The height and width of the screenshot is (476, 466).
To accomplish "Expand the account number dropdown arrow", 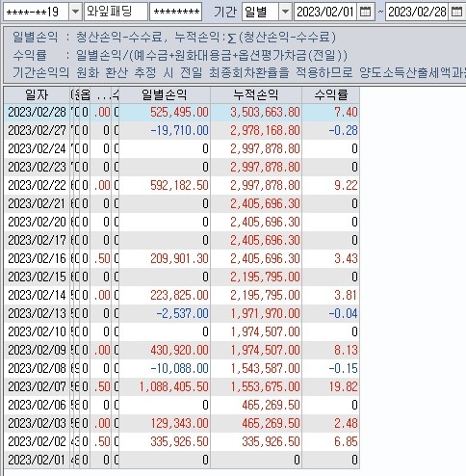I will click(x=75, y=12).
